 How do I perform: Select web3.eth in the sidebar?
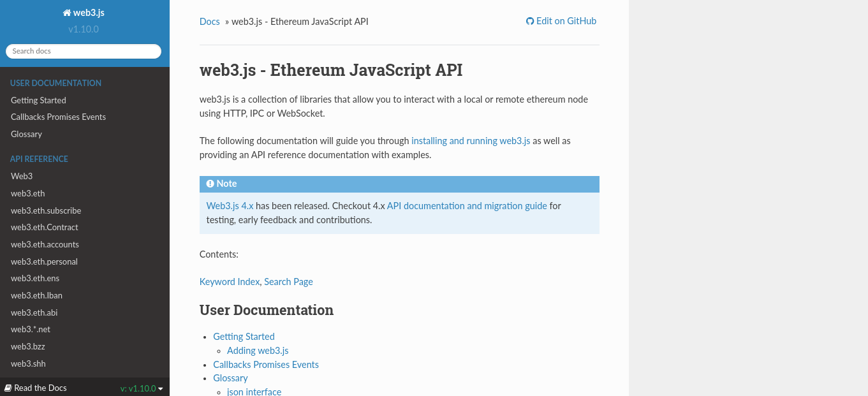[x=28, y=193]
